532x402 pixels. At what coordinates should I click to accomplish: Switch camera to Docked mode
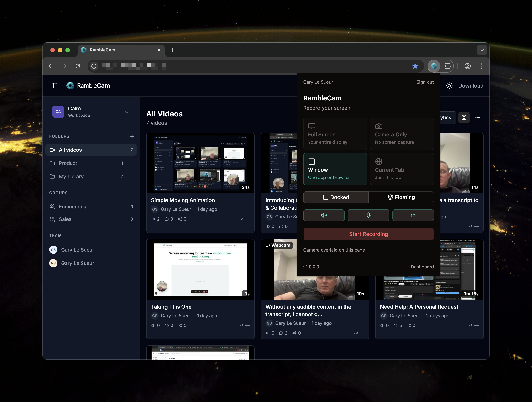point(336,197)
